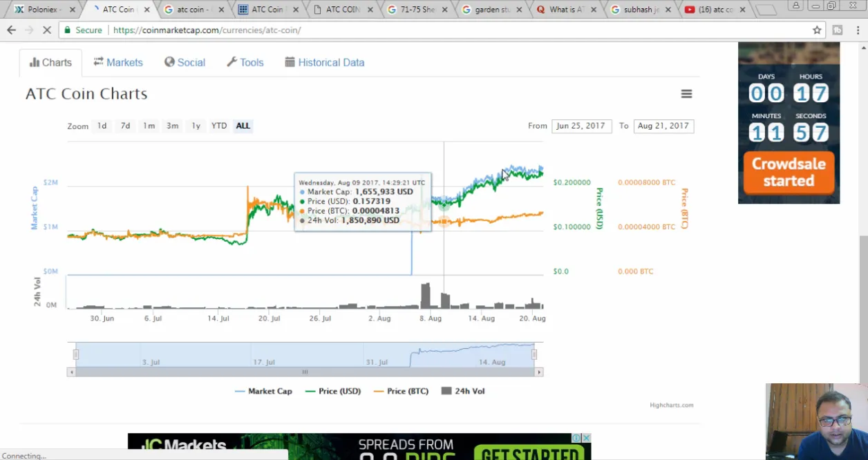Click the To date field Aug 21, 2017
The image size is (868, 460).
pyautogui.click(x=663, y=126)
